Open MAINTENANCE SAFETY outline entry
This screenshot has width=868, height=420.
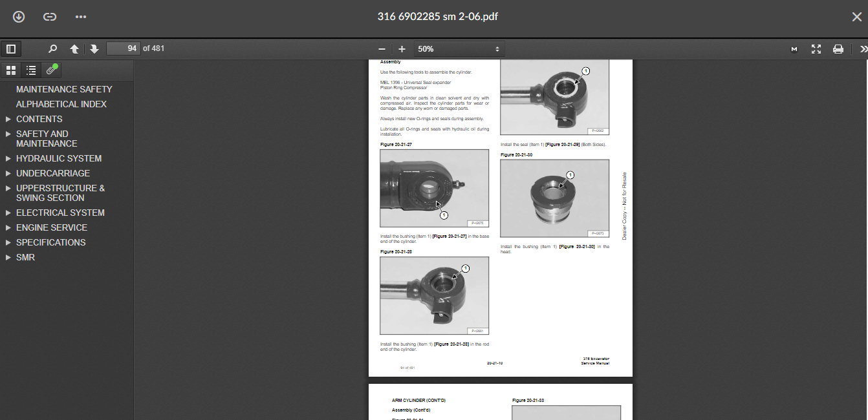[64, 89]
